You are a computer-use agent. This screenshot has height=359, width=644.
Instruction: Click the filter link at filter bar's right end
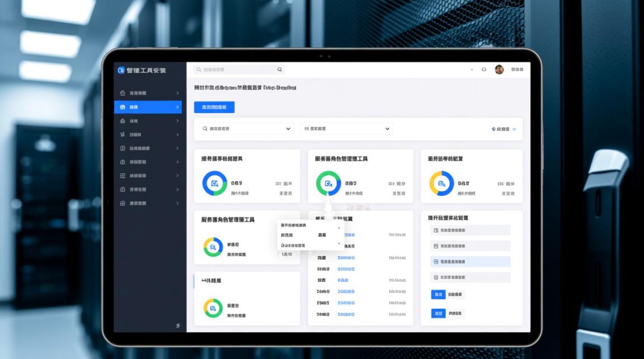[x=504, y=129]
